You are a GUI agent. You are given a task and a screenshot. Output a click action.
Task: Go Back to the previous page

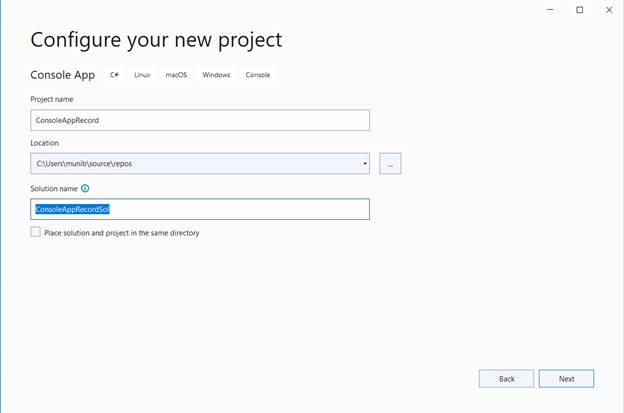[x=506, y=379]
